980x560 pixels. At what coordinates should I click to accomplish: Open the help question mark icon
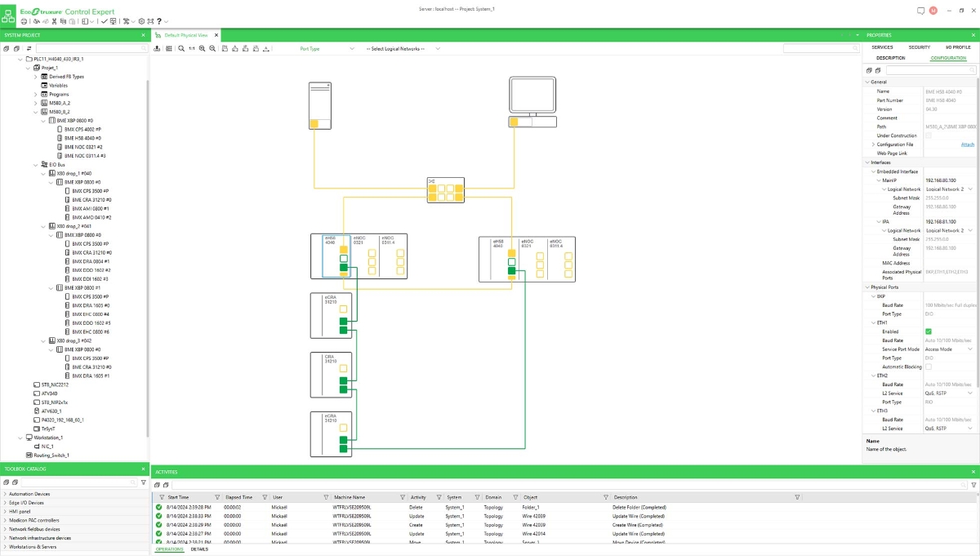click(x=158, y=21)
